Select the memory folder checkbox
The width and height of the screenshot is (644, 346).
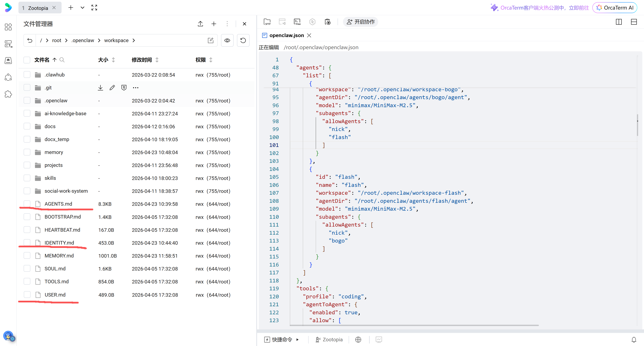coord(27,152)
